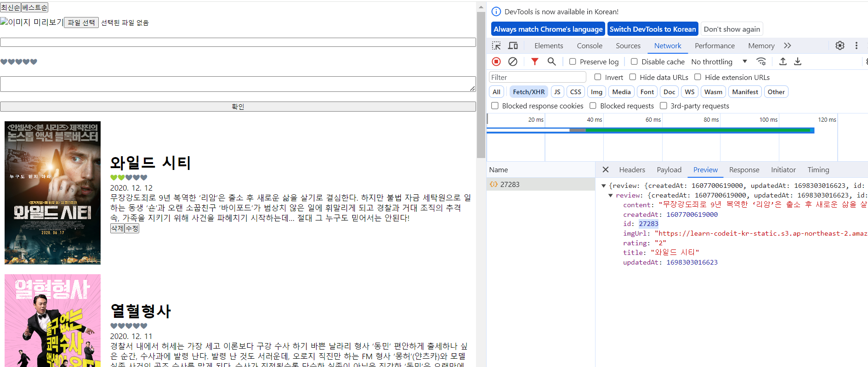Open the No throttling dropdown
This screenshot has height=367, width=868.
(x=719, y=62)
